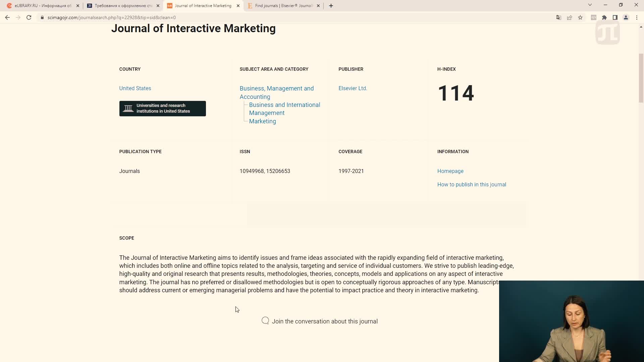
Task: View site info lock icon
Action: (x=42, y=17)
